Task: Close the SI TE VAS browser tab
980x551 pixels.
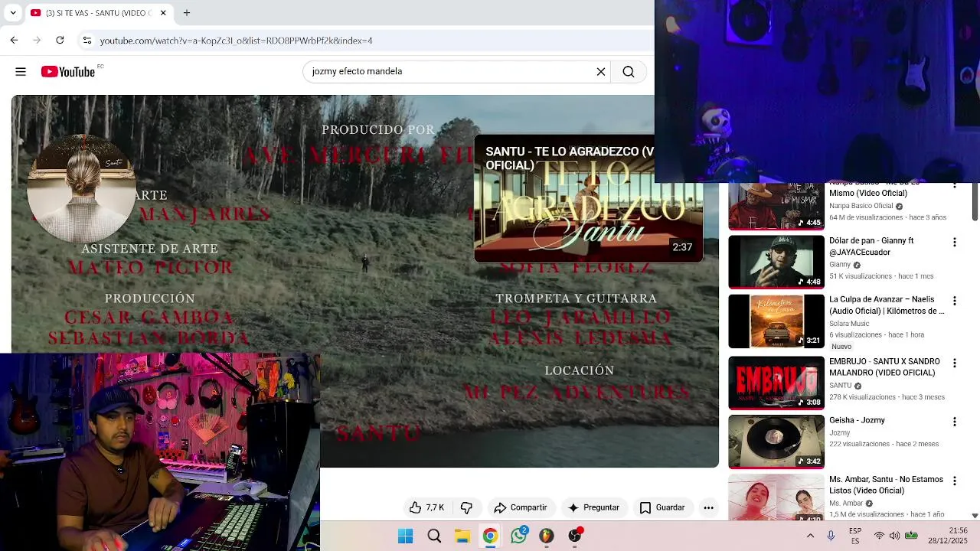Action: [163, 13]
